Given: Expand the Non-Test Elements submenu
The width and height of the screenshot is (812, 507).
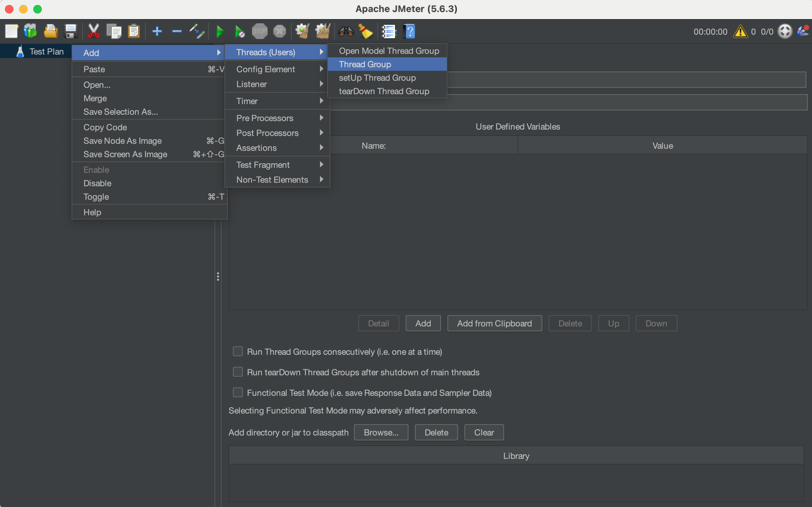Looking at the screenshot, I should click(278, 180).
